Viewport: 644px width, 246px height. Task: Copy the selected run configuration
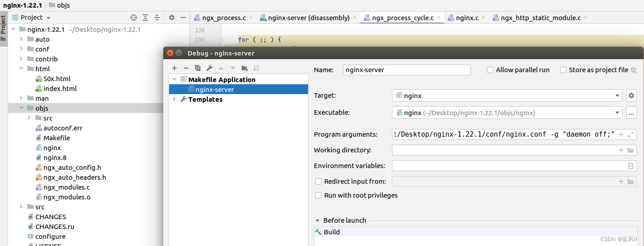[198, 68]
